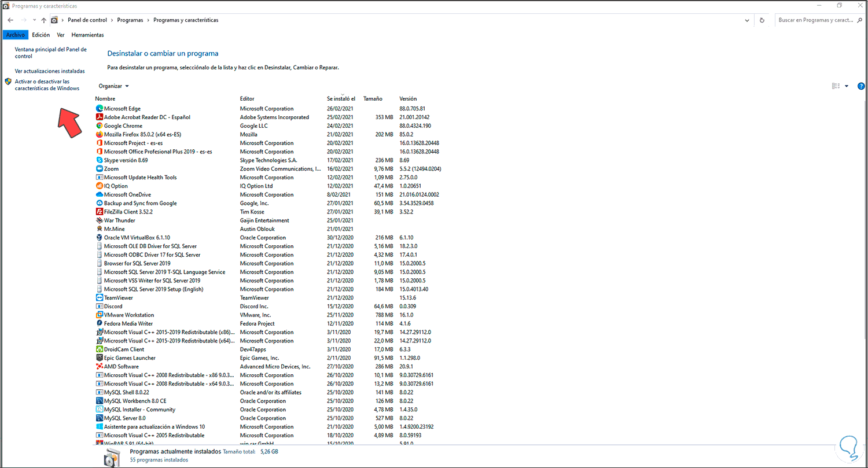
Task: Click the Mozilla Firefox 85.0.2 icon
Action: [100, 134]
